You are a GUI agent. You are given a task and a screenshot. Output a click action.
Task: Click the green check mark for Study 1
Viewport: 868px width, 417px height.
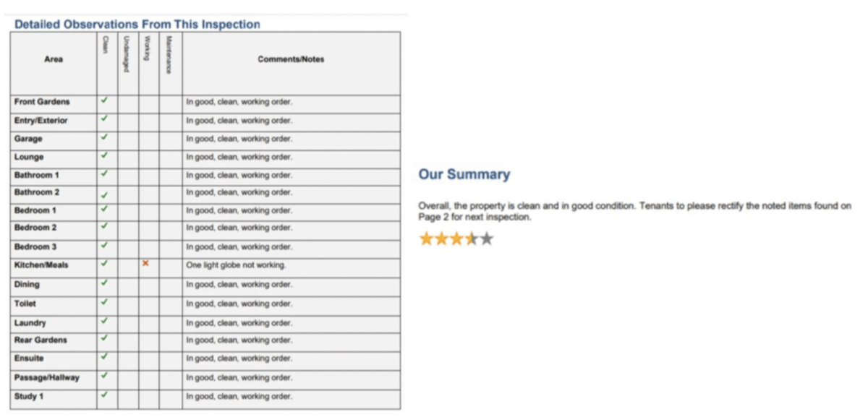pyautogui.click(x=104, y=395)
